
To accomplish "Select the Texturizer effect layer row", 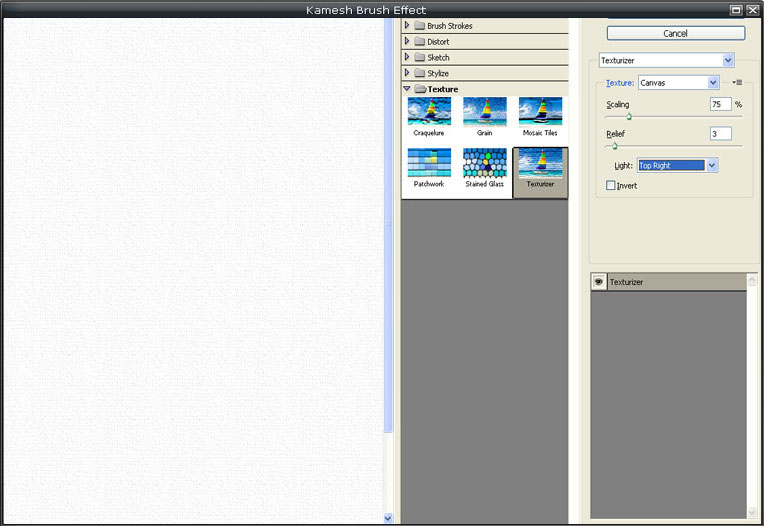I will coord(668,282).
